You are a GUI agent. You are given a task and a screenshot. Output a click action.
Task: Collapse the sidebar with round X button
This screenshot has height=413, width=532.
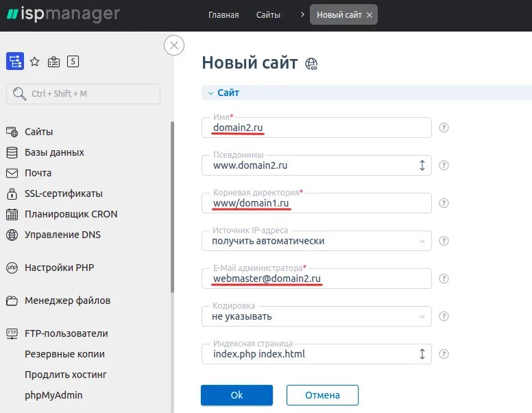(174, 46)
